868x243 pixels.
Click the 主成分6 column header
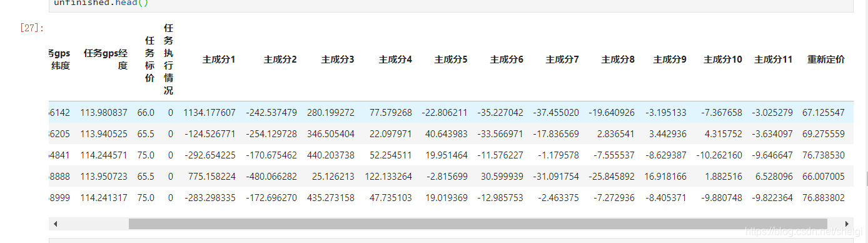(507, 59)
